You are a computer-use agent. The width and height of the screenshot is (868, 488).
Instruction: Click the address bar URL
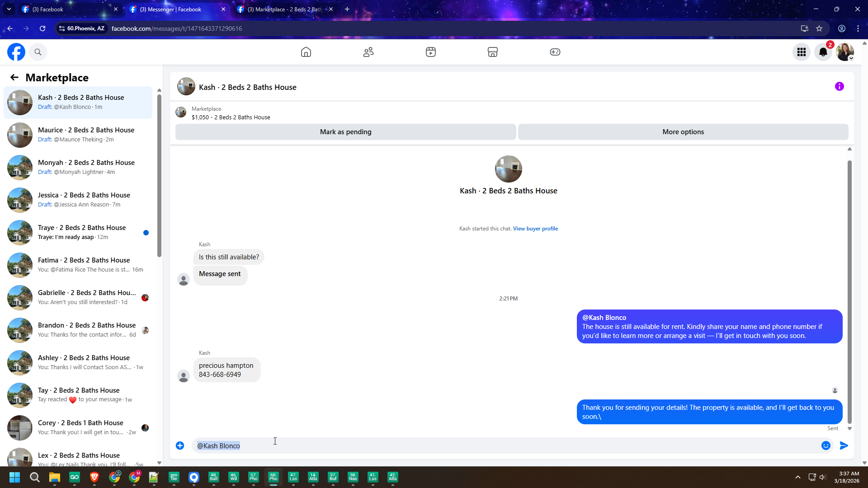[x=177, y=28]
